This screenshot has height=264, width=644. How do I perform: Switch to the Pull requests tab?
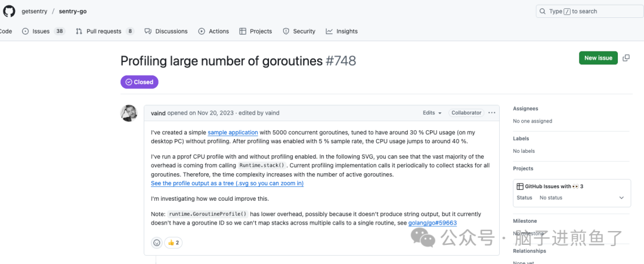[x=105, y=31]
